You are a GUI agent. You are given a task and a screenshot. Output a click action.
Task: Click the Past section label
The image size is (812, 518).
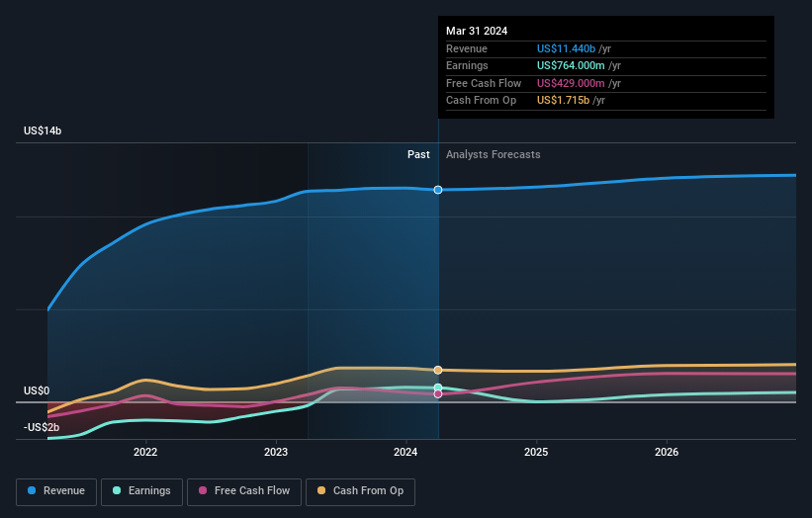418,155
